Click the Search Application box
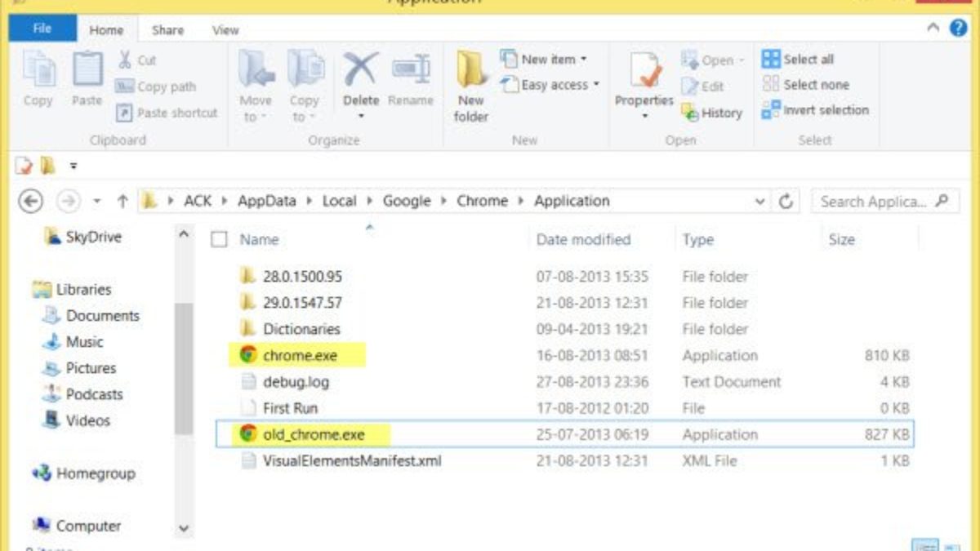This screenshot has height=551, width=980. [884, 201]
